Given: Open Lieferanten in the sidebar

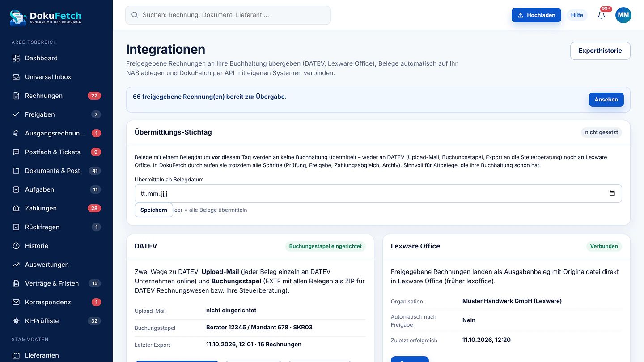Looking at the screenshot, I should 56,355.
